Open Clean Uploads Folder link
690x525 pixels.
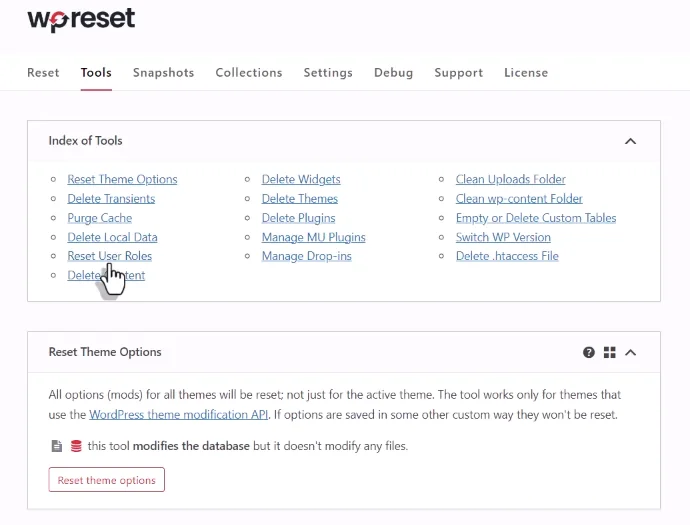coord(510,179)
